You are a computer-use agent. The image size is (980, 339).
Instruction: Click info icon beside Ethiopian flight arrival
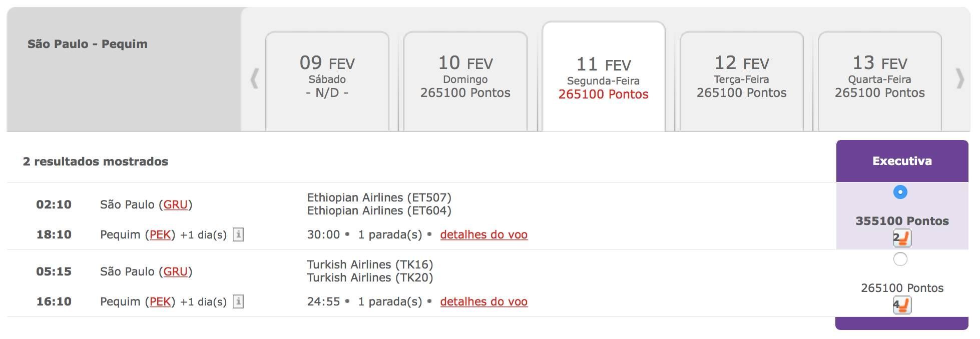coord(238,234)
